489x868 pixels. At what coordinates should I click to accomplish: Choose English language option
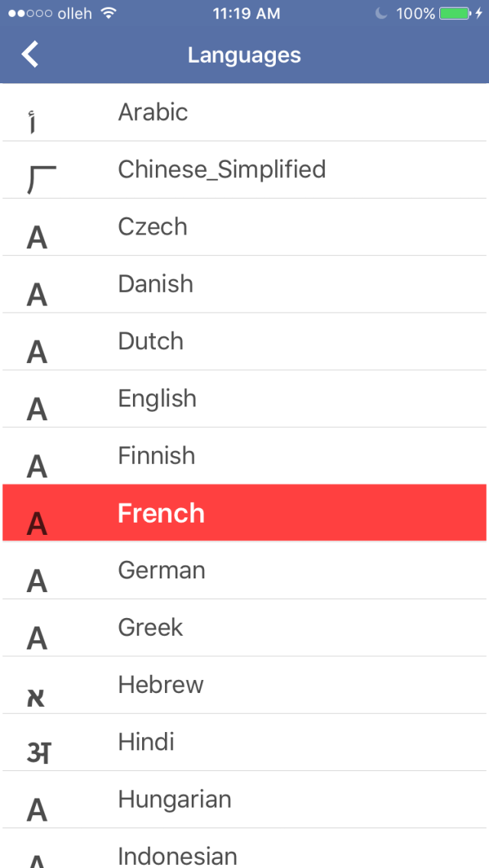coord(157,399)
